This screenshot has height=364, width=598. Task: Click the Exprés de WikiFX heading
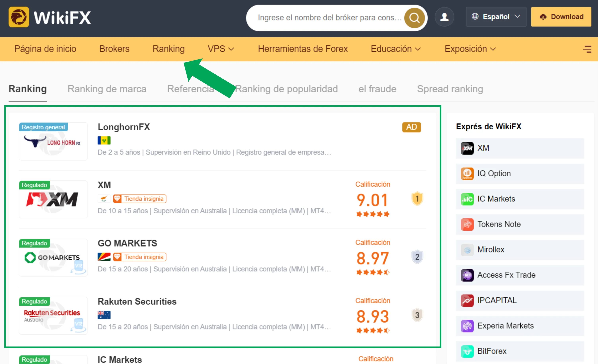pyautogui.click(x=489, y=127)
